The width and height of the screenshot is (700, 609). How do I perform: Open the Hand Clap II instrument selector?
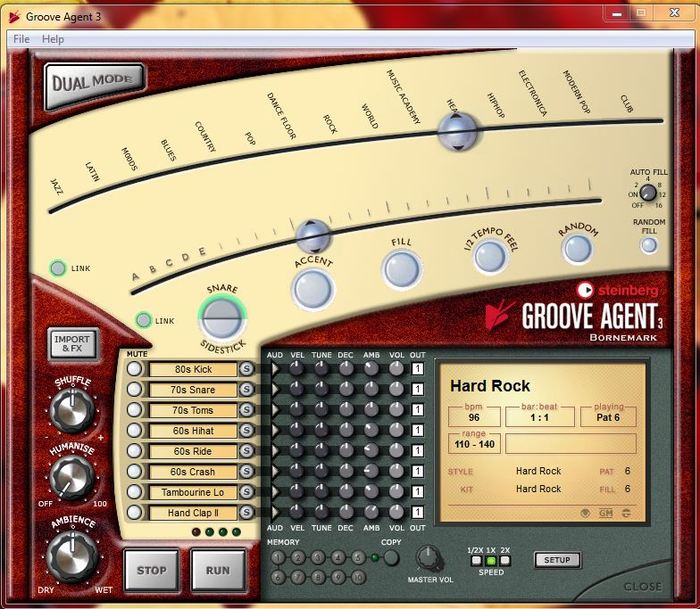pos(193,513)
